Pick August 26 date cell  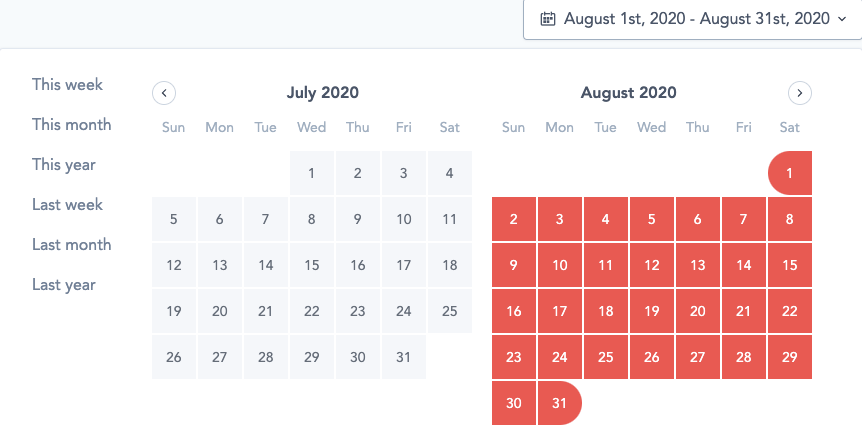(652, 357)
